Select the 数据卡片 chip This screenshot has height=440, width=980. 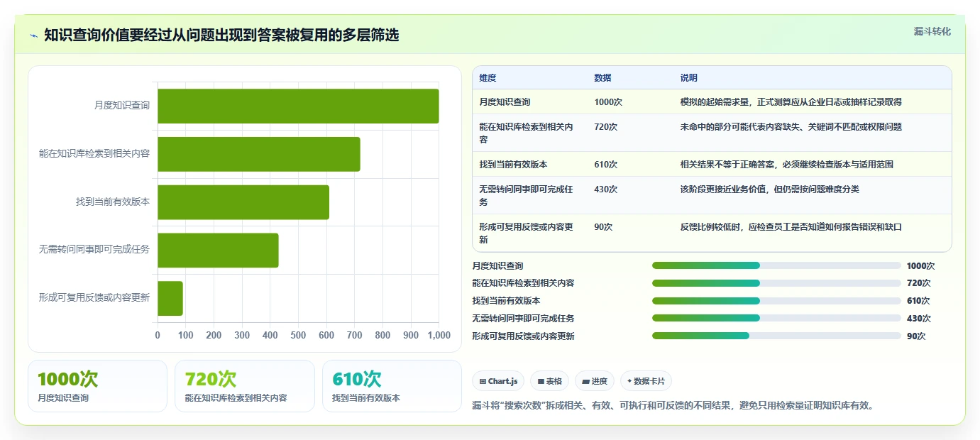(x=646, y=381)
